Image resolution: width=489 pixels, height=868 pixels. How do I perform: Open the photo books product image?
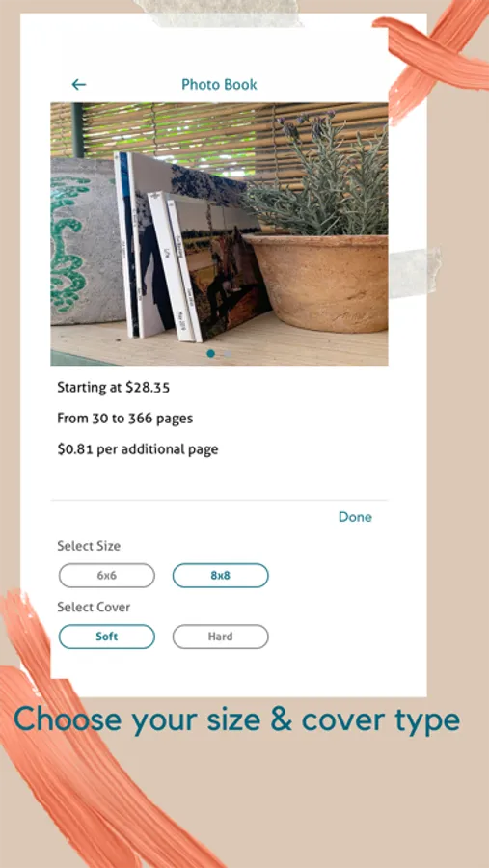219,234
